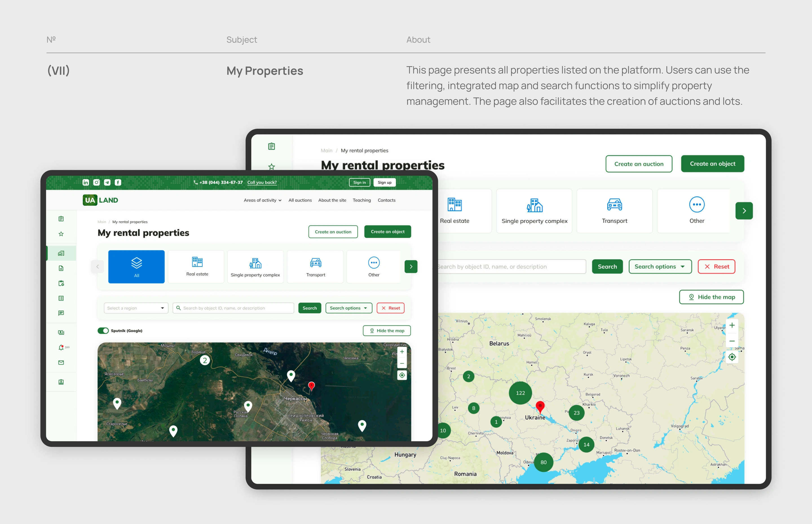Select Transport category in front tablet

(315, 267)
